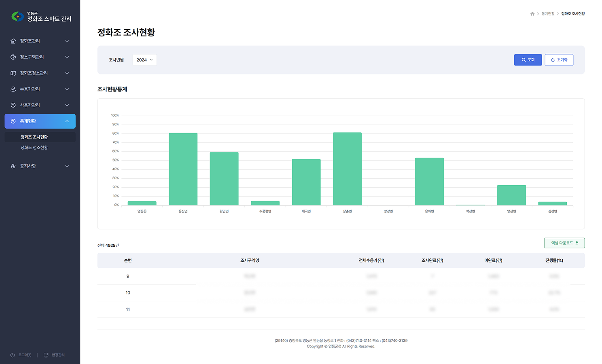The height and width of the screenshot is (364, 602).
Task: Expand the 공지사항 menu chevron
Action: pos(67,166)
